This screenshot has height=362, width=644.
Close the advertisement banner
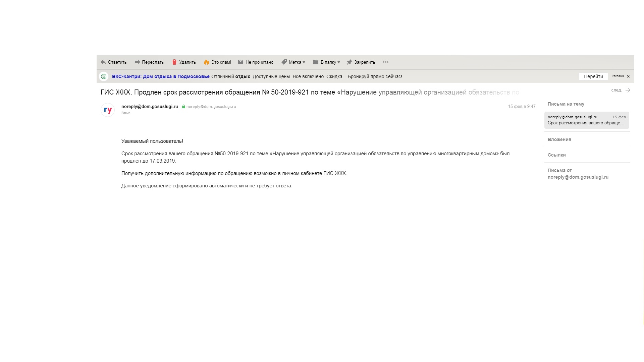(628, 76)
